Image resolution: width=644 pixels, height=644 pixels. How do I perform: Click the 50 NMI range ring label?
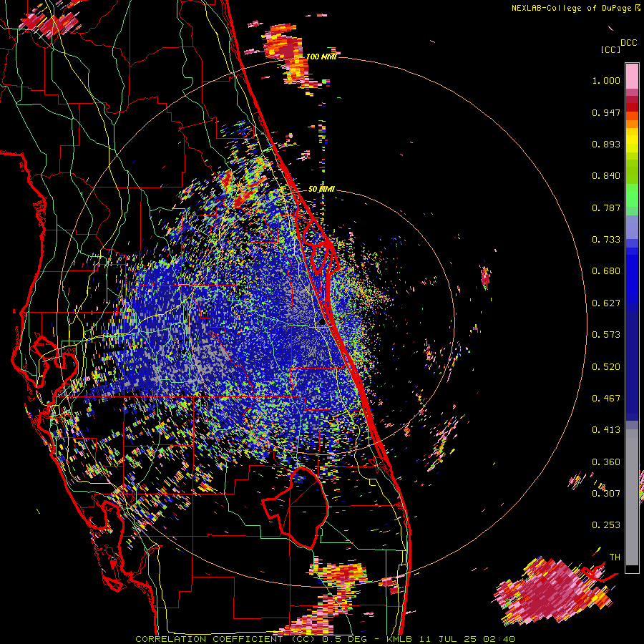pyautogui.click(x=321, y=189)
